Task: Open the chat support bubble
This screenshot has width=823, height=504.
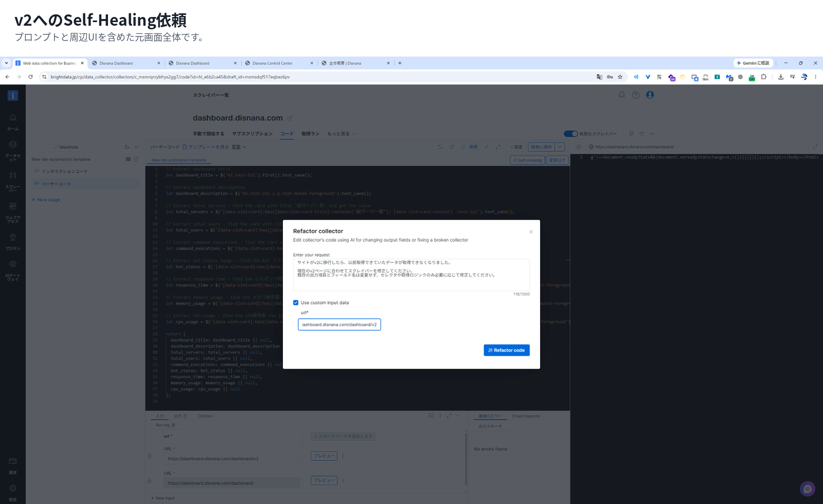Action: pos(808,489)
